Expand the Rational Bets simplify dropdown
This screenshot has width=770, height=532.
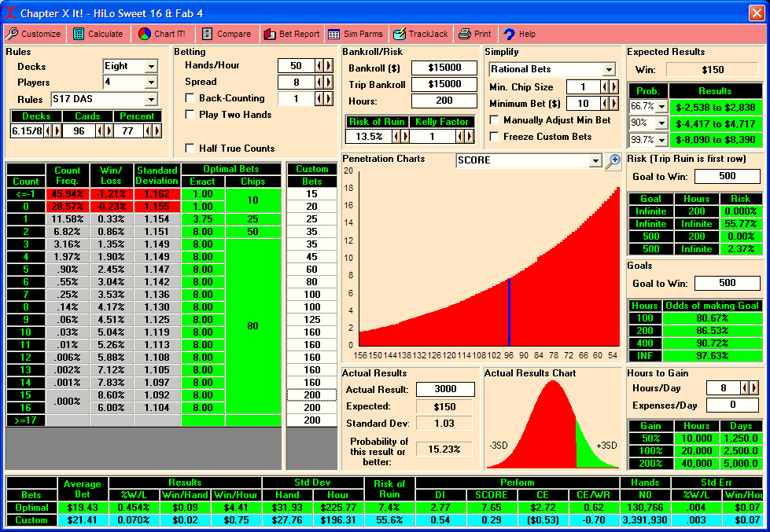608,69
